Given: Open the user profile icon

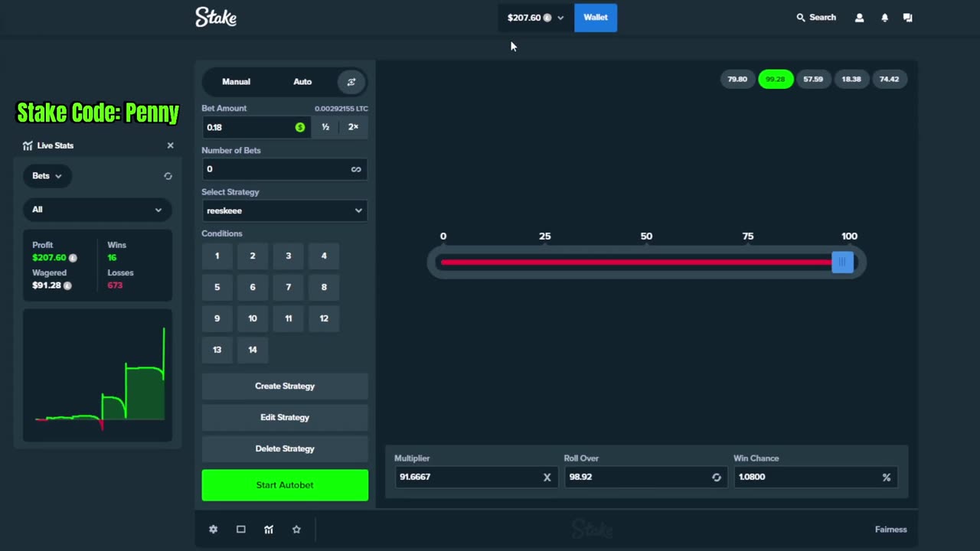Looking at the screenshot, I should [859, 18].
